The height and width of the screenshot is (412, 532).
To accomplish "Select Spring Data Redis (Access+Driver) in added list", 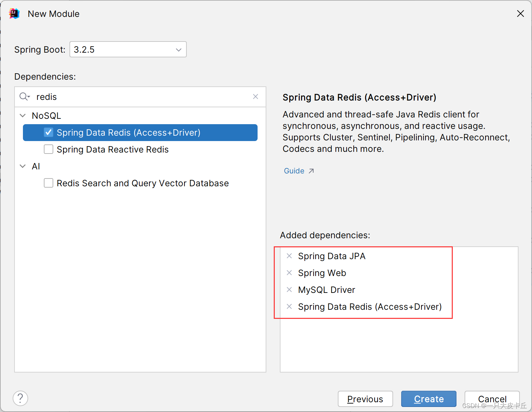I will [370, 307].
